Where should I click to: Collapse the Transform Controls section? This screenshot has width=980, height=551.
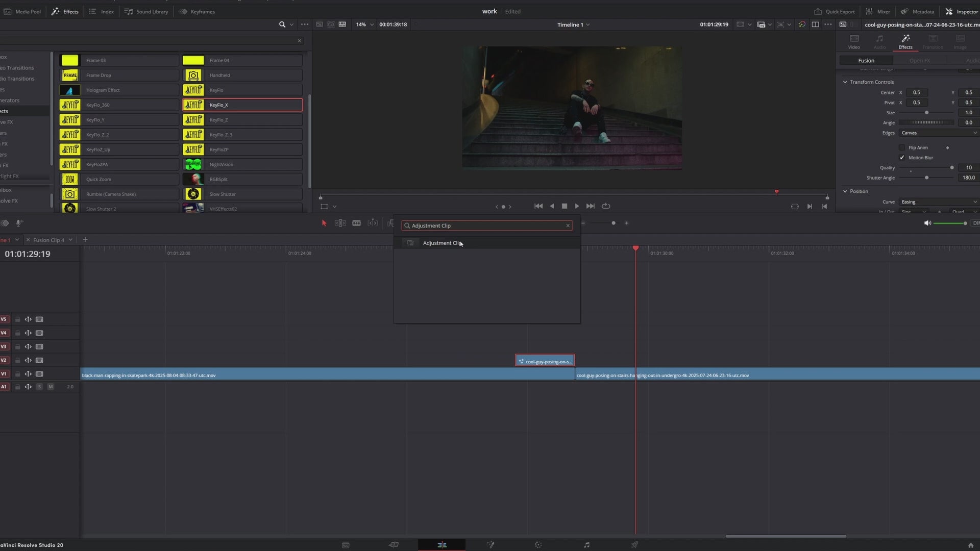tap(845, 82)
